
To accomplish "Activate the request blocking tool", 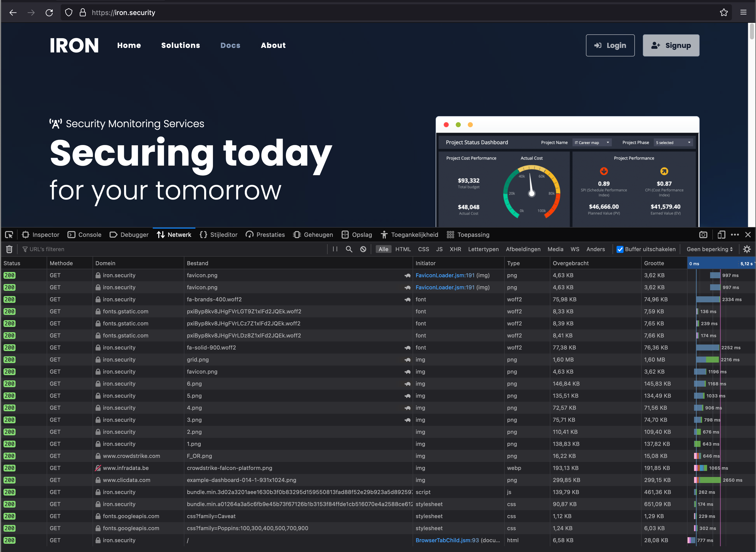I will [363, 249].
